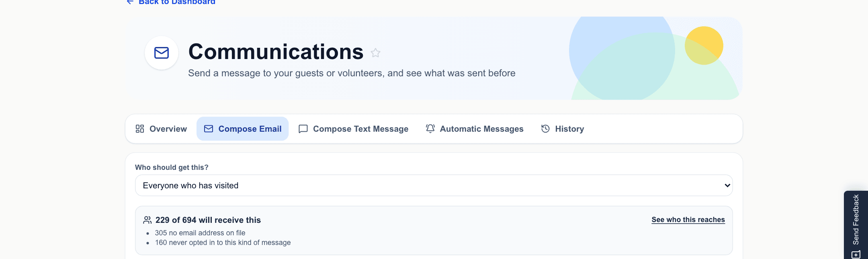Click the 'Who should get this?' label
This screenshot has height=259, width=868.
(172, 167)
